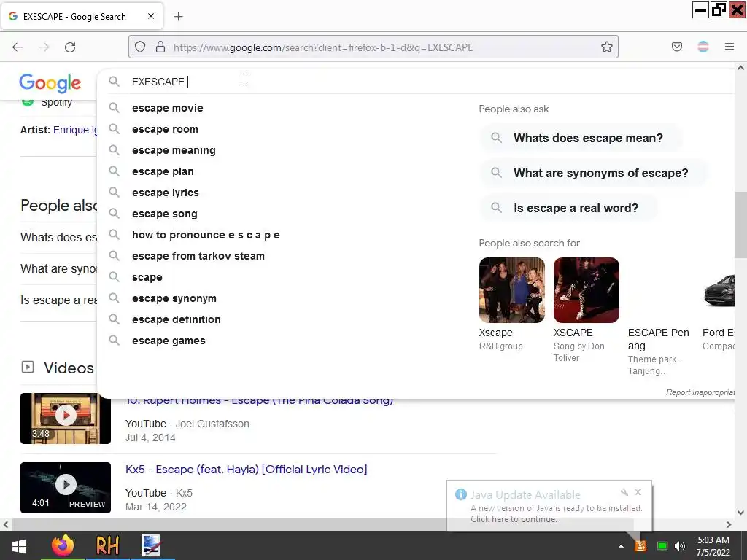Click 'Report inappropriate' link
Screen dimensions: 747x560
pyautogui.click(x=700, y=392)
